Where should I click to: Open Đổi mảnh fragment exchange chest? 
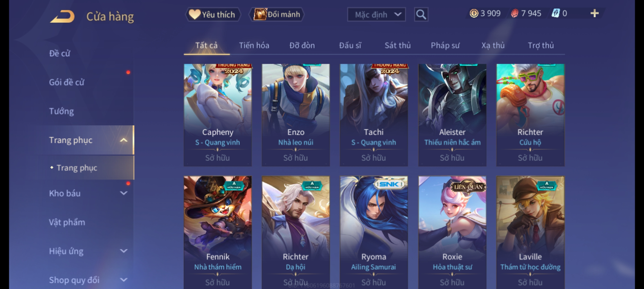(277, 14)
